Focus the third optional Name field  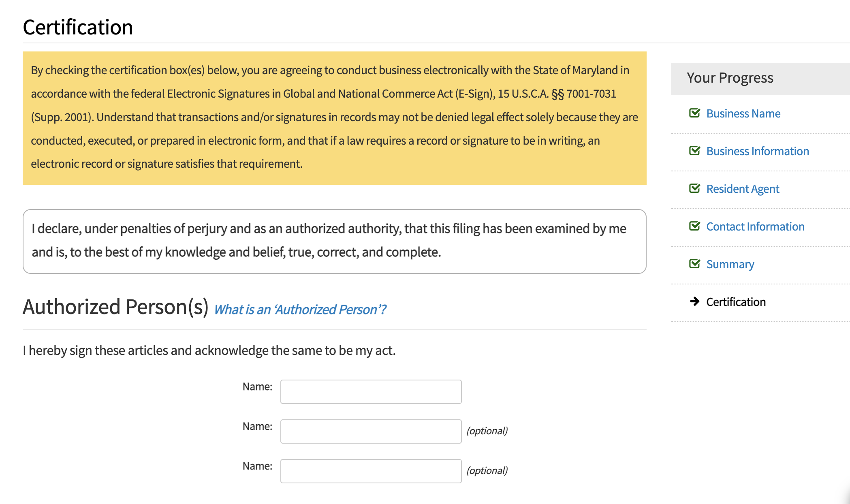click(371, 471)
